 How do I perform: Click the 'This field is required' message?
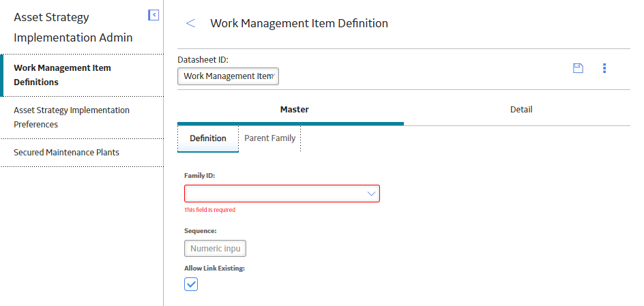(x=209, y=210)
